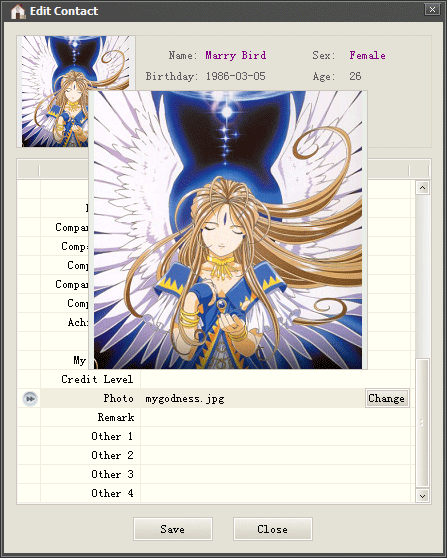
Task: Click the row indicator arrow icon beside Photo
Action: click(x=30, y=399)
